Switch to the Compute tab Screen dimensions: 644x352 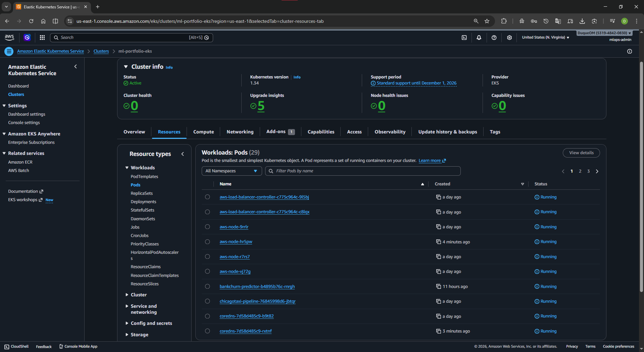tap(203, 132)
